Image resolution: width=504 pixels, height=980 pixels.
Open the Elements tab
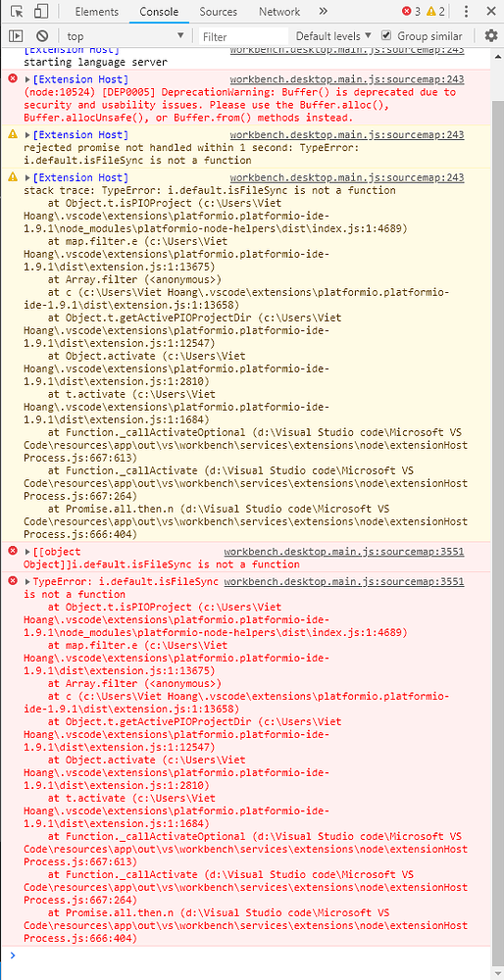point(96,11)
